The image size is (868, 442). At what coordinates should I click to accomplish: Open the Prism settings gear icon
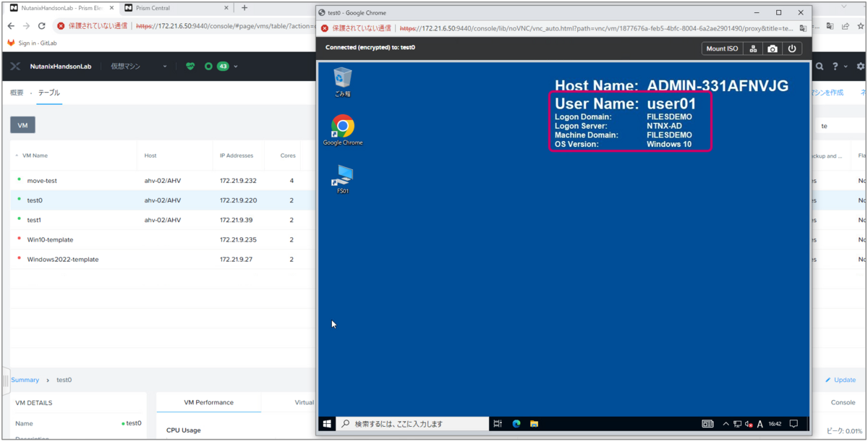click(x=861, y=66)
